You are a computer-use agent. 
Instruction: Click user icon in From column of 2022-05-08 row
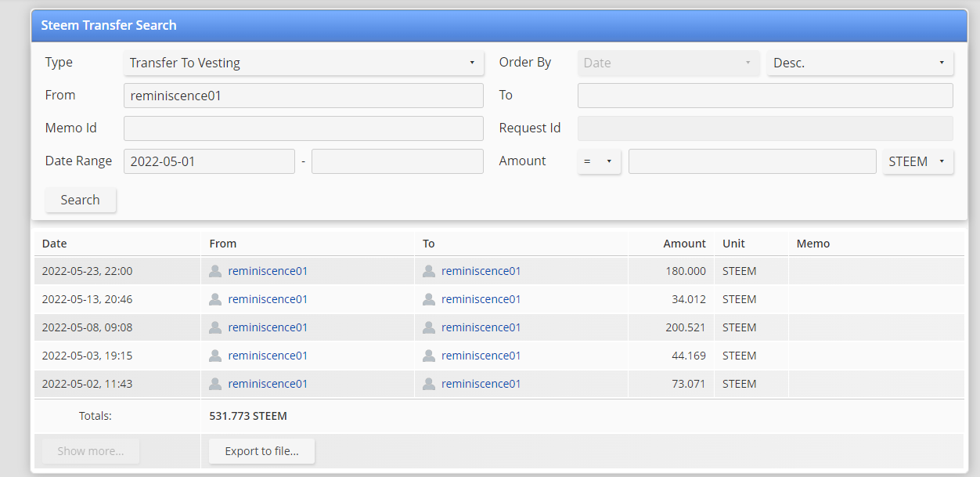215,327
